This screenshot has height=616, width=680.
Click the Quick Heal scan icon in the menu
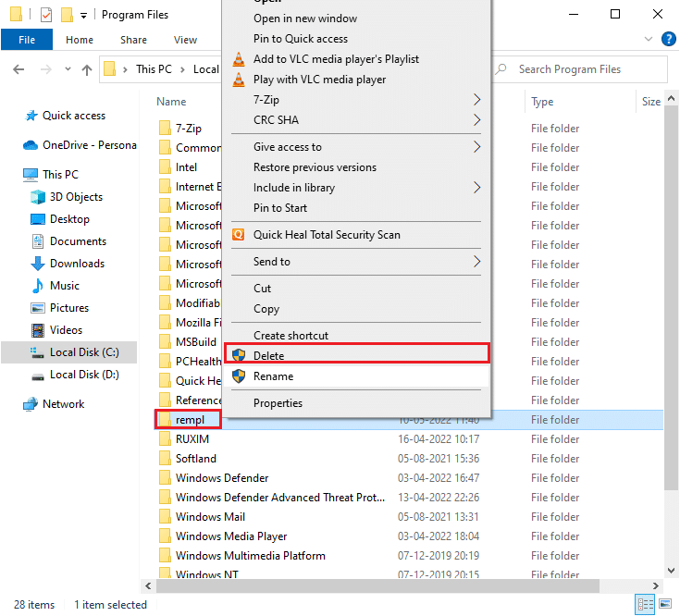click(x=238, y=235)
